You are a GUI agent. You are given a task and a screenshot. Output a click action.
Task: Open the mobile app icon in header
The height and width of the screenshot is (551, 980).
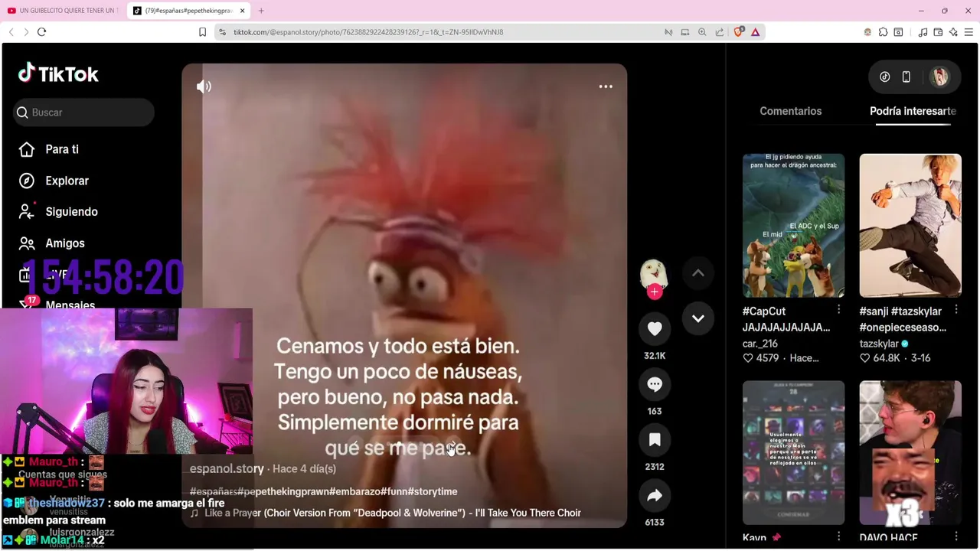pos(906,77)
